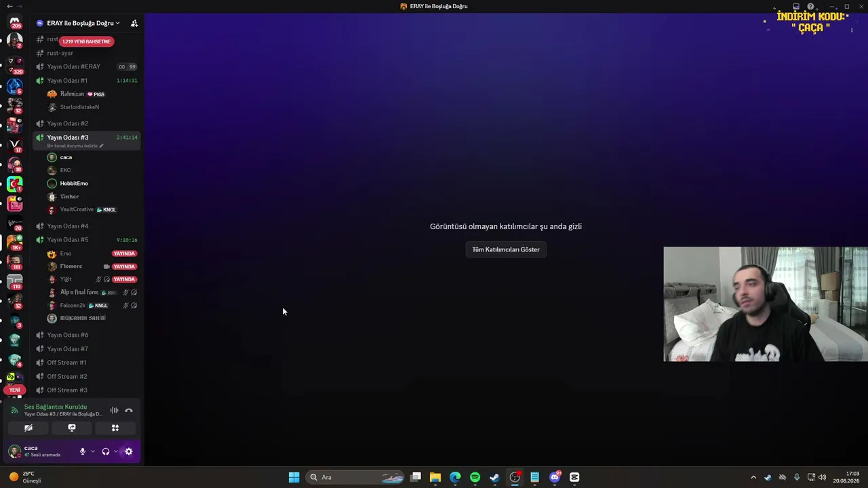Click Tüm Katılımcıları Göster button

point(506,249)
